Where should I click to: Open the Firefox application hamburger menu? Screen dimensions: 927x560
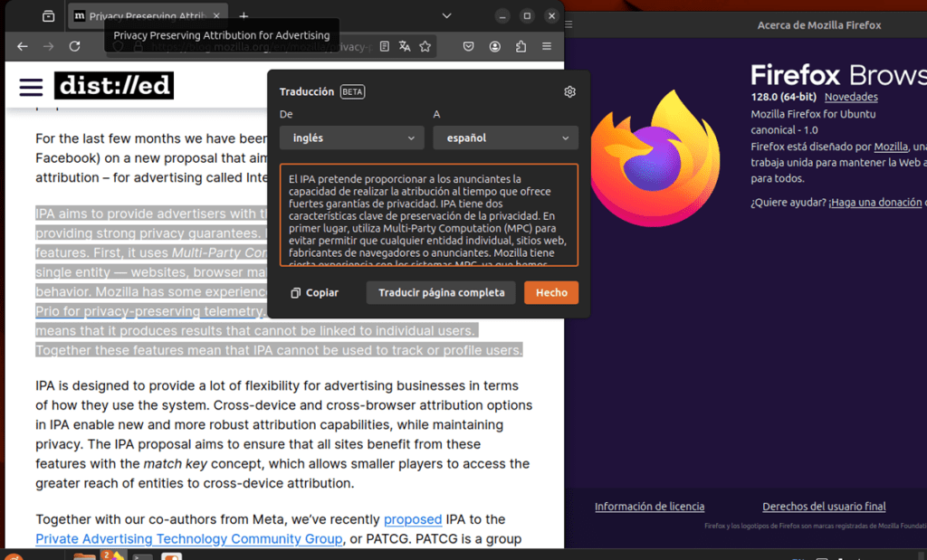pos(544,44)
